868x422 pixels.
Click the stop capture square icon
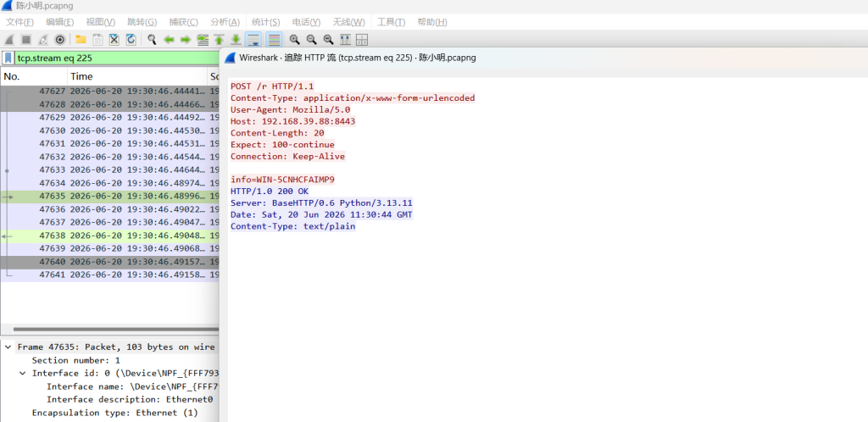pos(26,40)
